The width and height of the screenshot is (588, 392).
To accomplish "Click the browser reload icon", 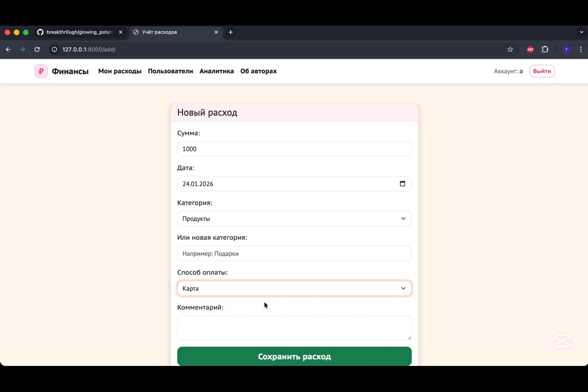I will click(x=37, y=50).
